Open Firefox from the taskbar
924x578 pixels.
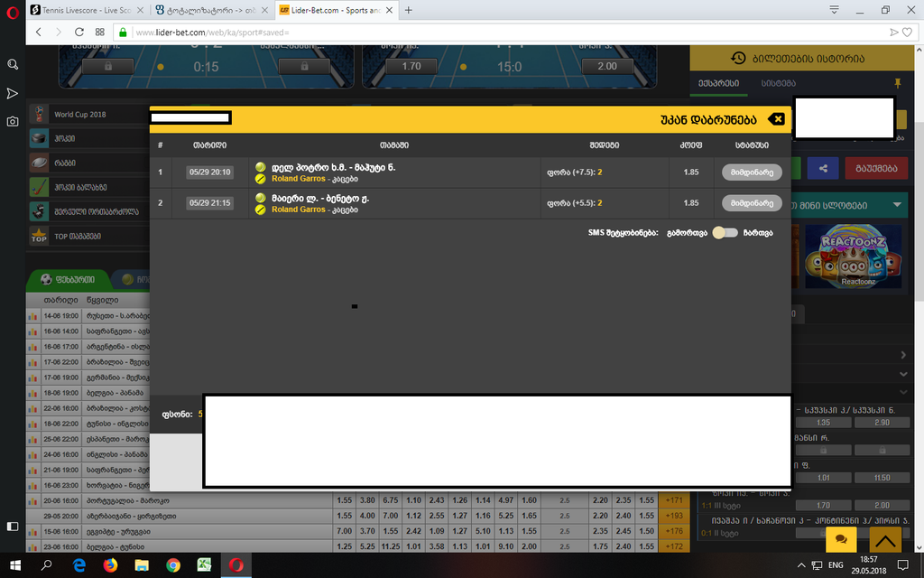[110, 565]
